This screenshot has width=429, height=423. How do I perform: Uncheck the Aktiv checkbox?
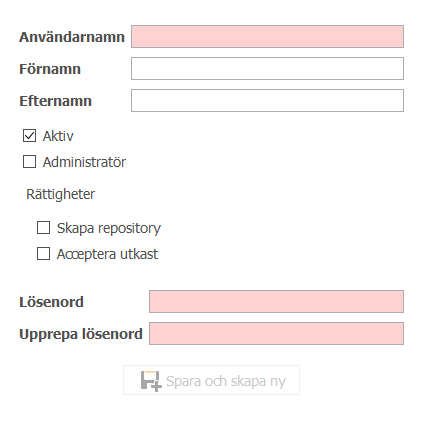click(29, 136)
